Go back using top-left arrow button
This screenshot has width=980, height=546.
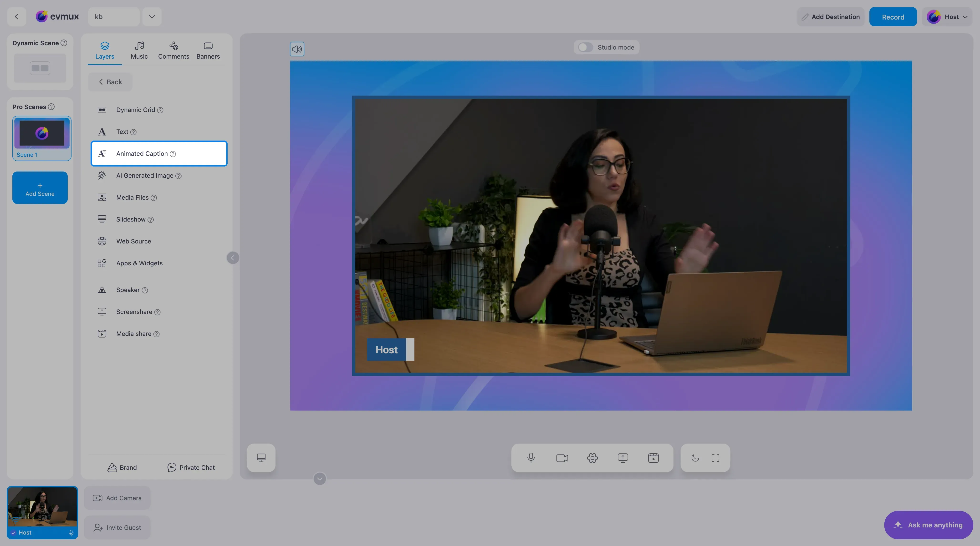click(16, 16)
